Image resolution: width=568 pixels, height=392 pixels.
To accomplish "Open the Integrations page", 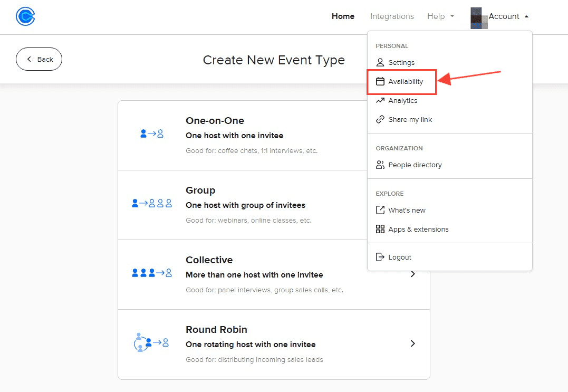I will 392,17.
